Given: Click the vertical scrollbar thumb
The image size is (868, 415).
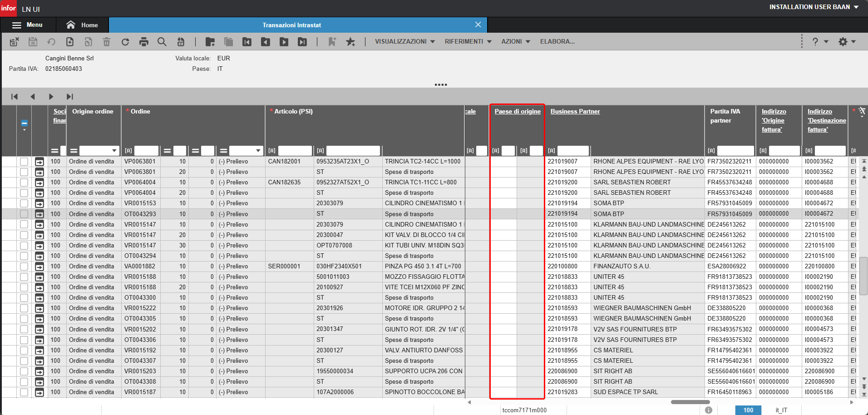Looking at the screenshot, I should click(864, 276).
